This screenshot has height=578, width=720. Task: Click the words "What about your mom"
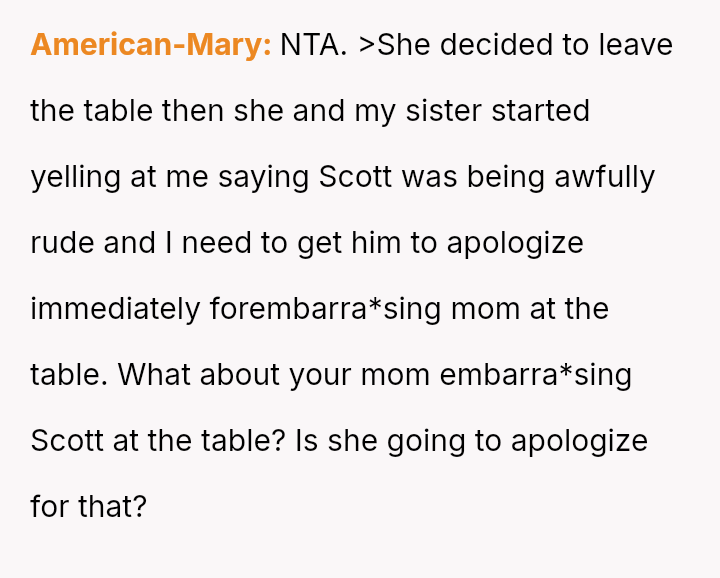click(276, 375)
